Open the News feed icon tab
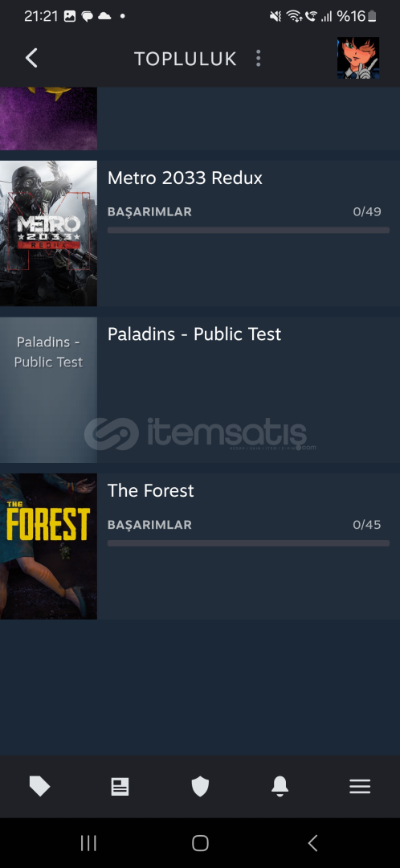 coord(120,786)
